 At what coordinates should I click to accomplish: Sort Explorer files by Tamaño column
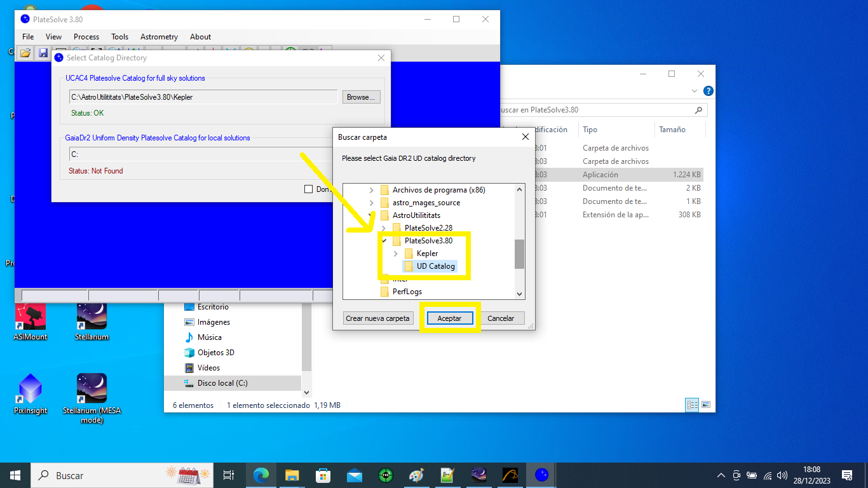(672, 130)
